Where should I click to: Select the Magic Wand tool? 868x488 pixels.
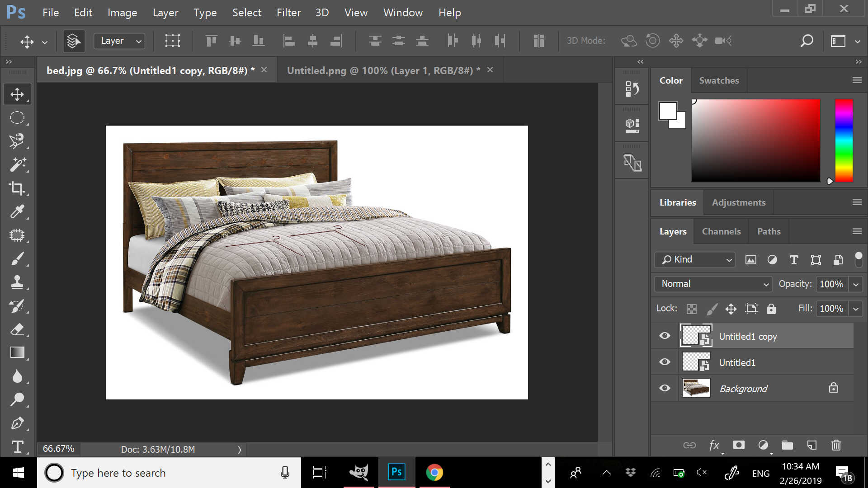[x=17, y=164]
